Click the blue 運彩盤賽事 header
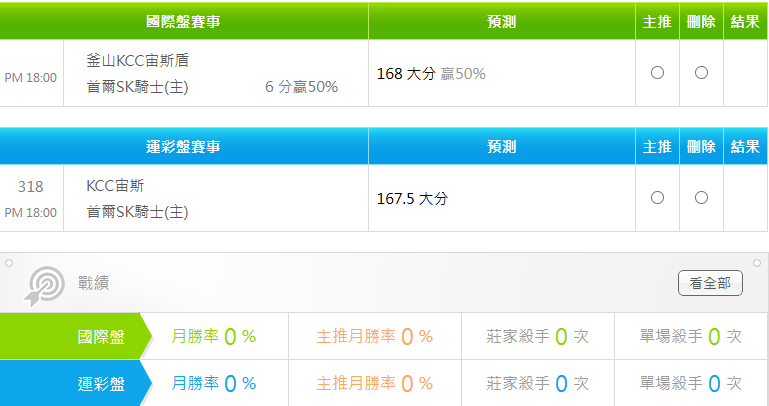This screenshot has width=769, height=406. 183,147
